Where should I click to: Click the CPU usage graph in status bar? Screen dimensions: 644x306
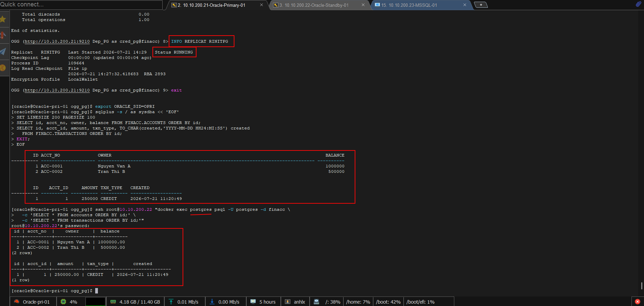coord(96,302)
